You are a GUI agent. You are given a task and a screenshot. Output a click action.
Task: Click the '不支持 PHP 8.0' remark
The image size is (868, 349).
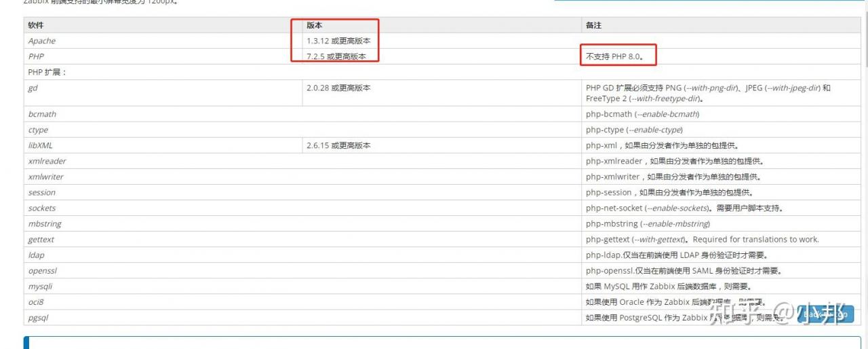pyautogui.click(x=615, y=56)
